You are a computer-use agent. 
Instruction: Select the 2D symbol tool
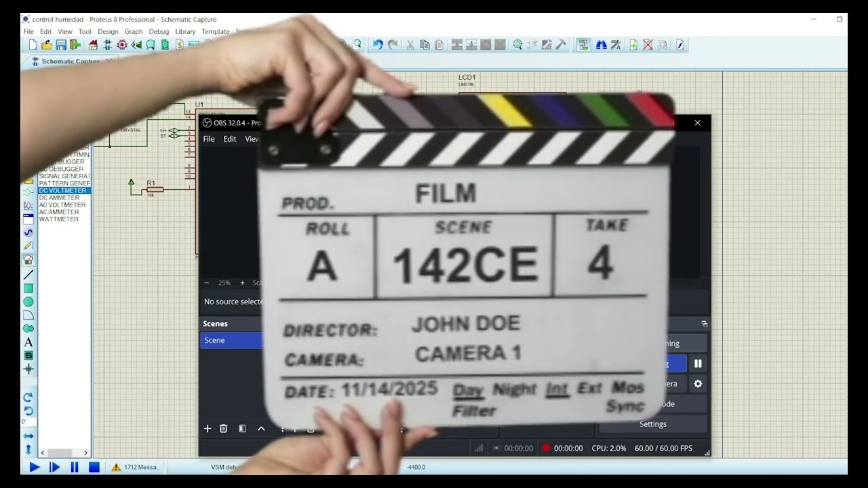28,356
